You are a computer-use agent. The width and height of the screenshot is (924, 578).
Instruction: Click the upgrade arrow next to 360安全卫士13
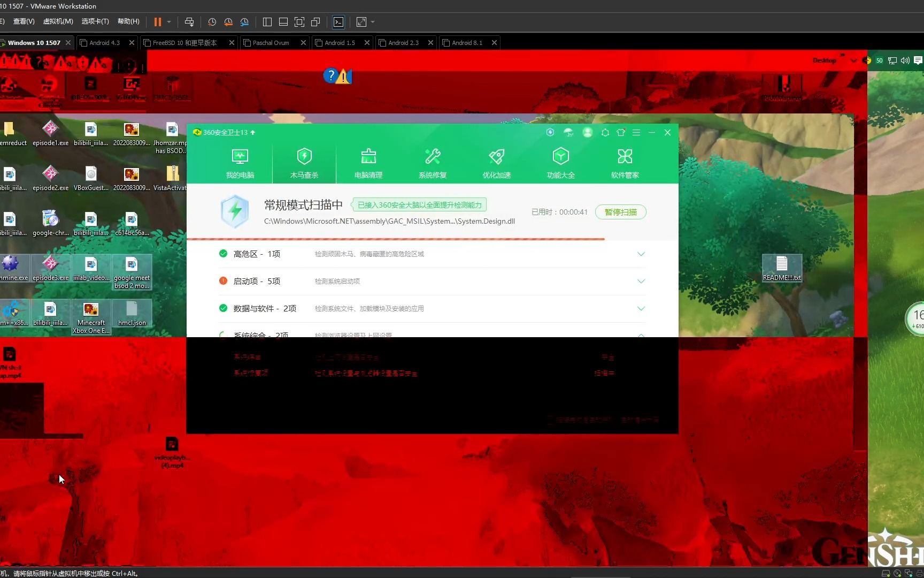pyautogui.click(x=253, y=132)
